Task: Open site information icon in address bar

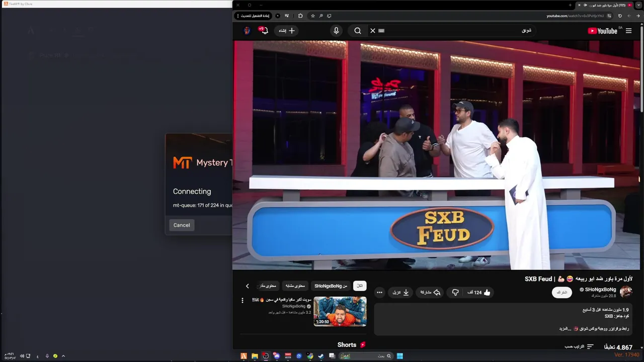Action: pos(609,16)
